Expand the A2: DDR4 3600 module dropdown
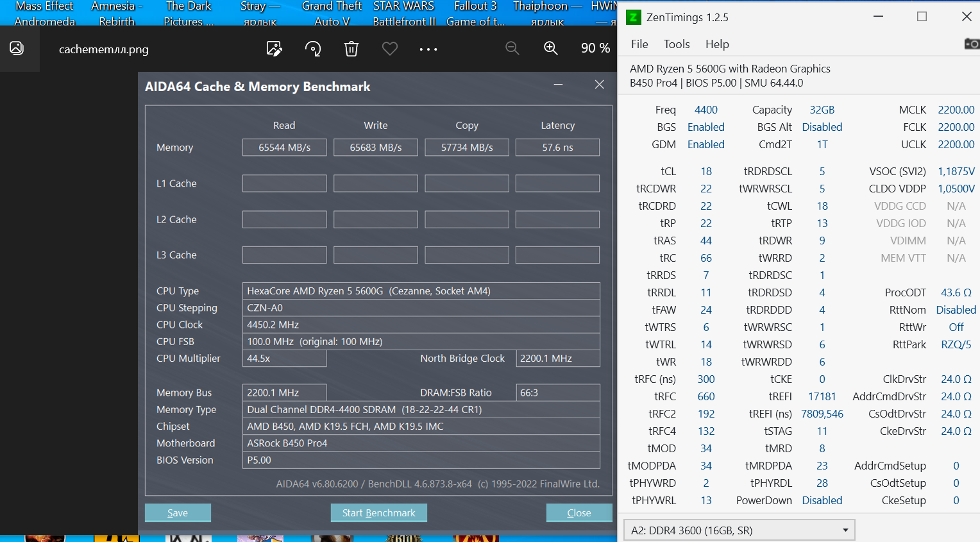 tap(739, 530)
